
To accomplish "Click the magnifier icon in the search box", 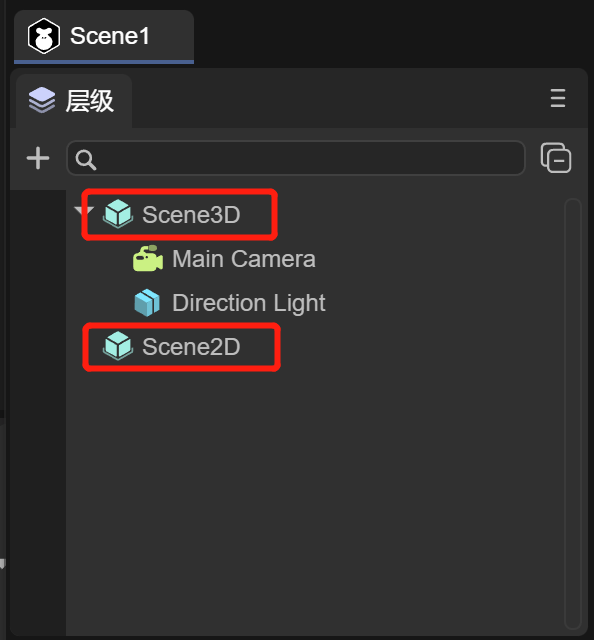I will [86, 160].
